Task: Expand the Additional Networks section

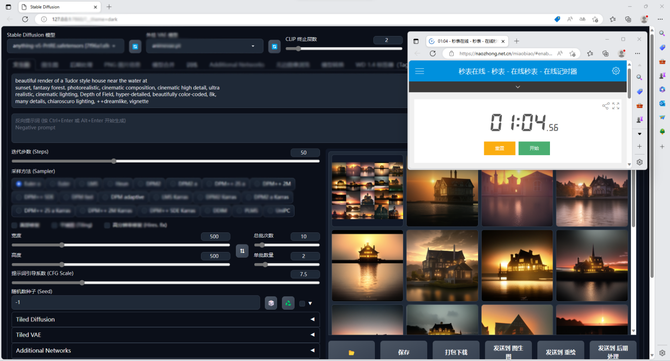Action: point(165,350)
